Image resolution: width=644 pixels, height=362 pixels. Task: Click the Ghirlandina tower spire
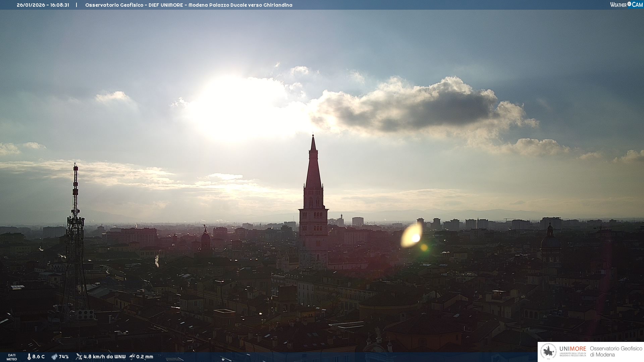(x=313, y=168)
